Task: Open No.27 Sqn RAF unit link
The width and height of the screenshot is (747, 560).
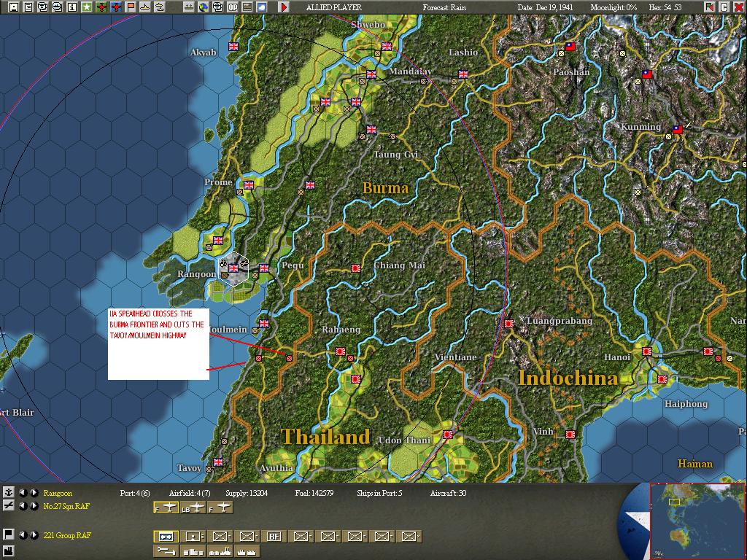Action: click(66, 506)
